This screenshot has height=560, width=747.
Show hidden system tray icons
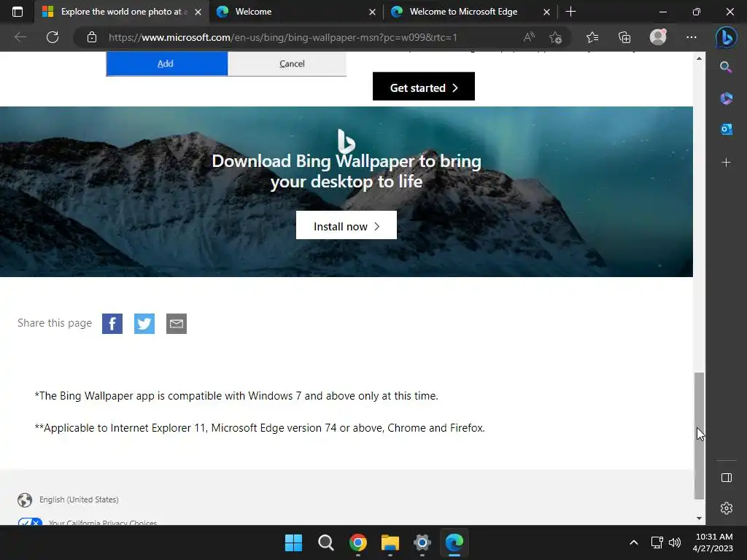pos(634,542)
